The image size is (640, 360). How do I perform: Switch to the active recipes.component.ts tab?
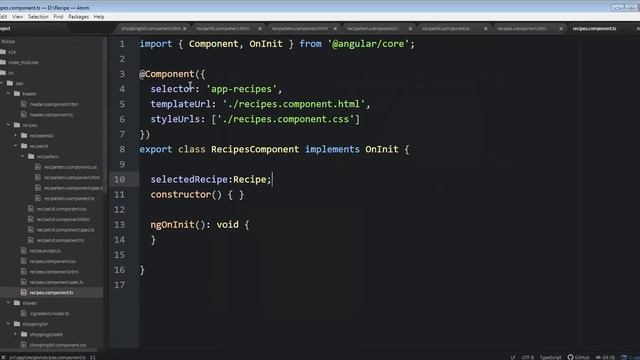point(594,29)
